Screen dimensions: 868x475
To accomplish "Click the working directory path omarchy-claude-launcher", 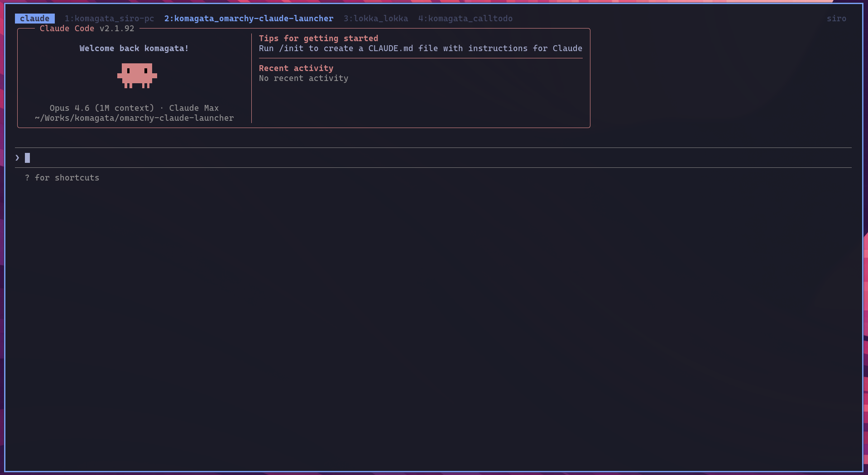I will pyautogui.click(x=134, y=118).
